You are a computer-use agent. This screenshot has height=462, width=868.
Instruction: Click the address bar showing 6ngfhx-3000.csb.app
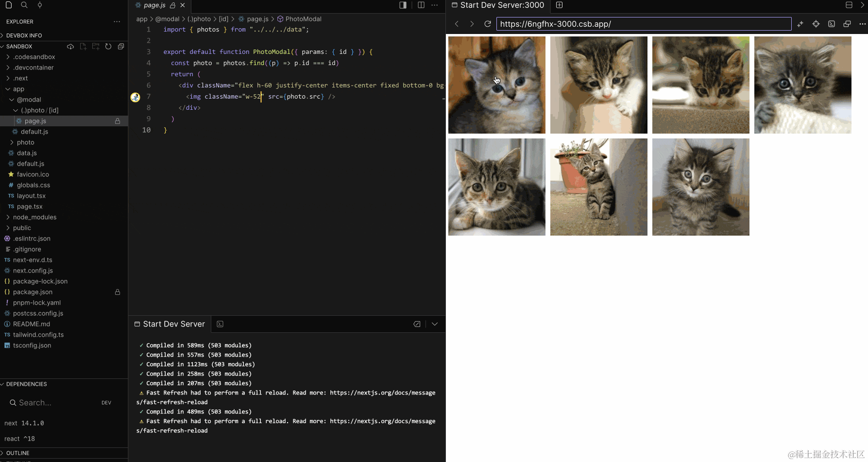click(x=644, y=23)
